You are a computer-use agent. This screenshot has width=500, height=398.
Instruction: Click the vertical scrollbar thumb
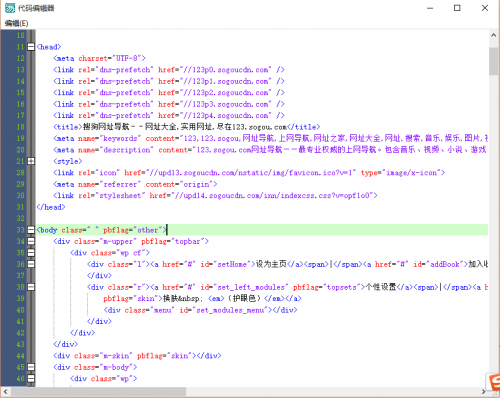(x=494, y=61)
